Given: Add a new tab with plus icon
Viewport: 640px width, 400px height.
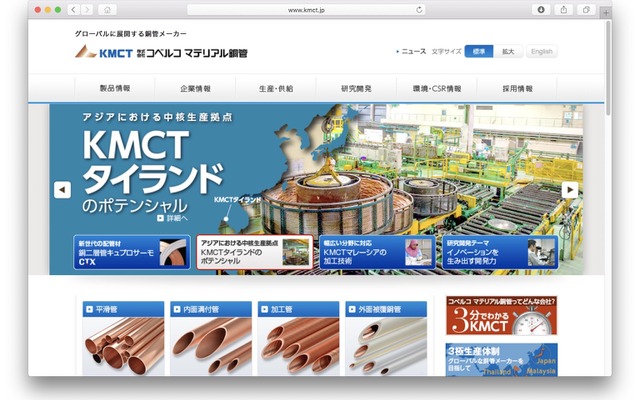Looking at the screenshot, I should point(605,13).
